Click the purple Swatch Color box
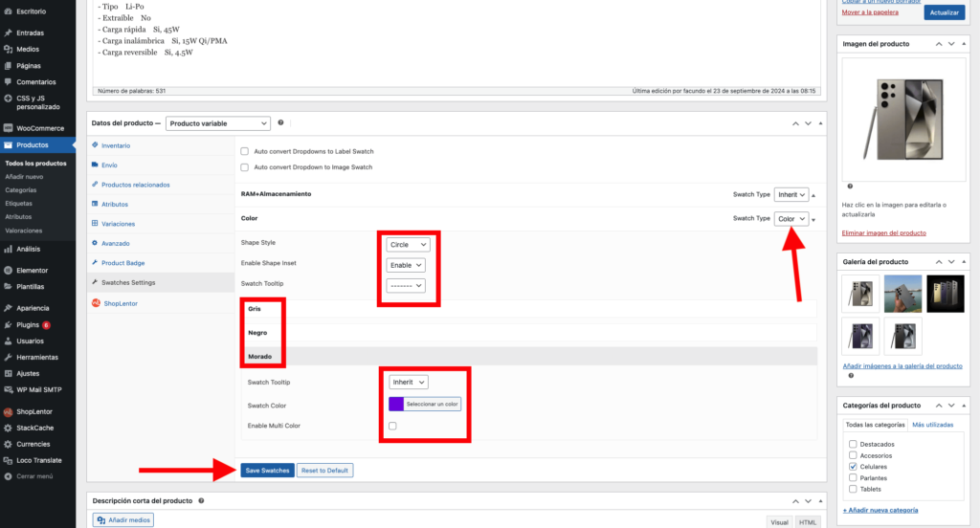The height and width of the screenshot is (528, 980). coord(395,404)
